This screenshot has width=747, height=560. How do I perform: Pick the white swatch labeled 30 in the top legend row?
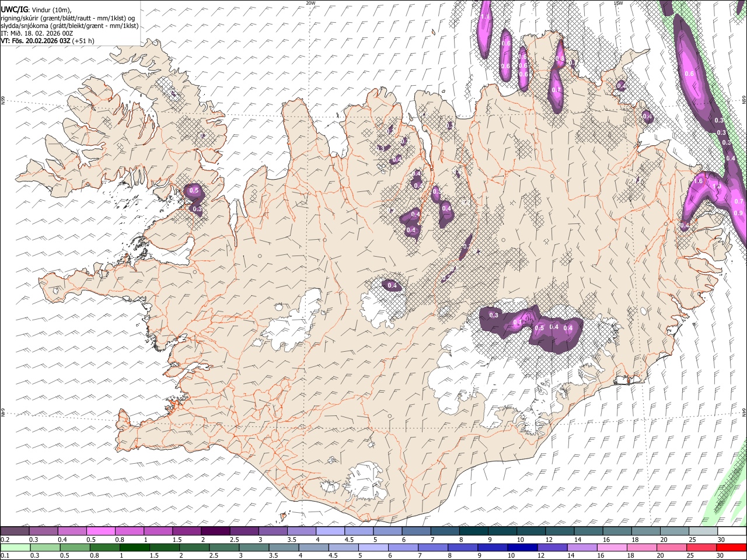click(x=732, y=531)
